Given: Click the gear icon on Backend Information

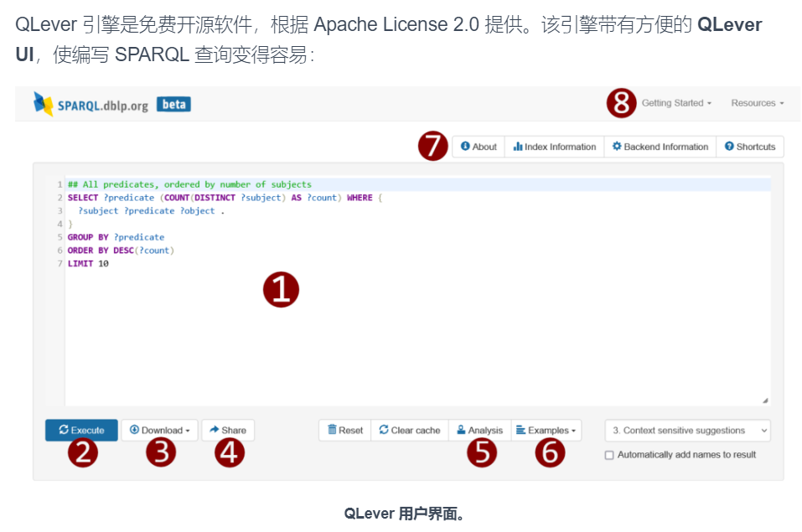Looking at the screenshot, I should point(617,147).
